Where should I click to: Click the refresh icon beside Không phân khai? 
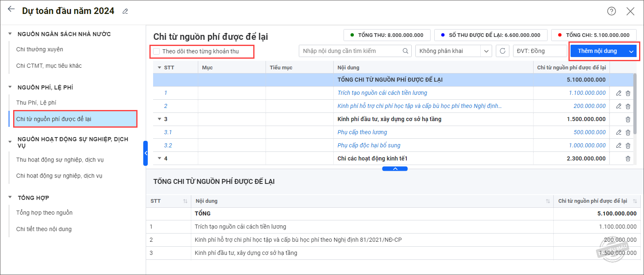502,51
